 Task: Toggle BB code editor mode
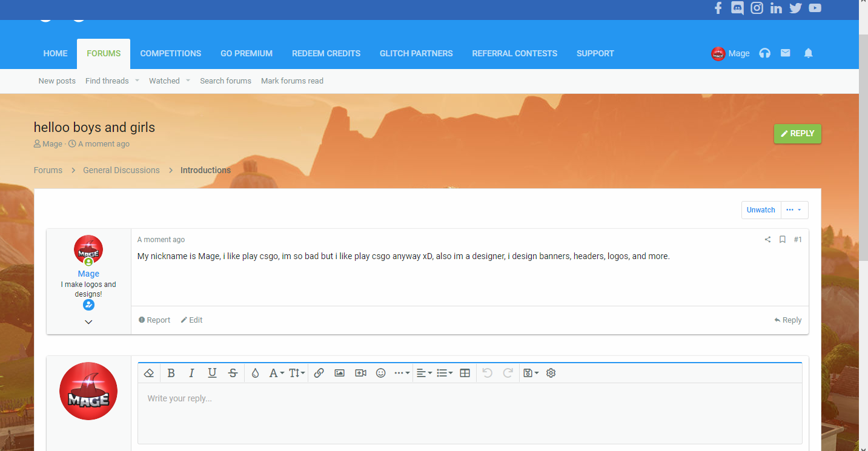click(551, 373)
